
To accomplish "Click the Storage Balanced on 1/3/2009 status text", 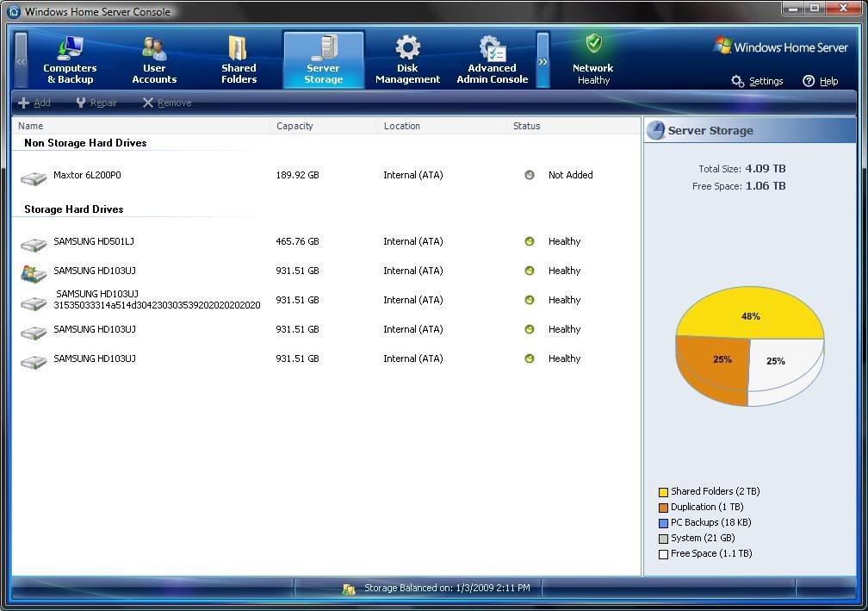I will point(447,588).
